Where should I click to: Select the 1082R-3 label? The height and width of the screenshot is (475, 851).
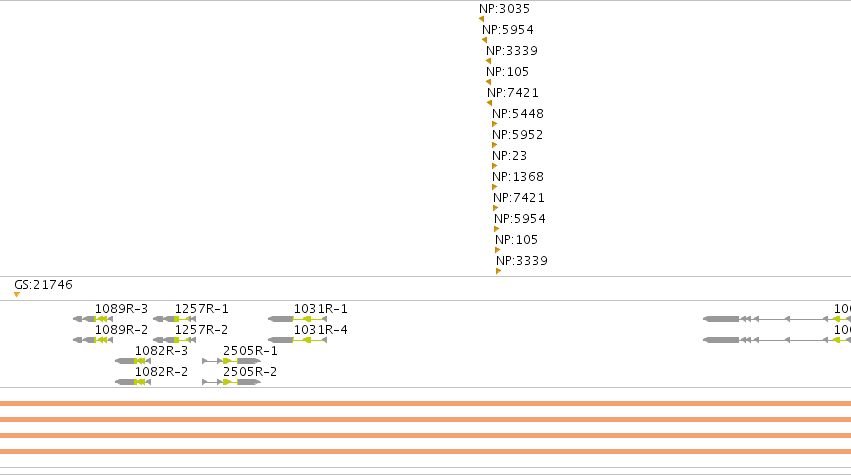[x=161, y=351]
